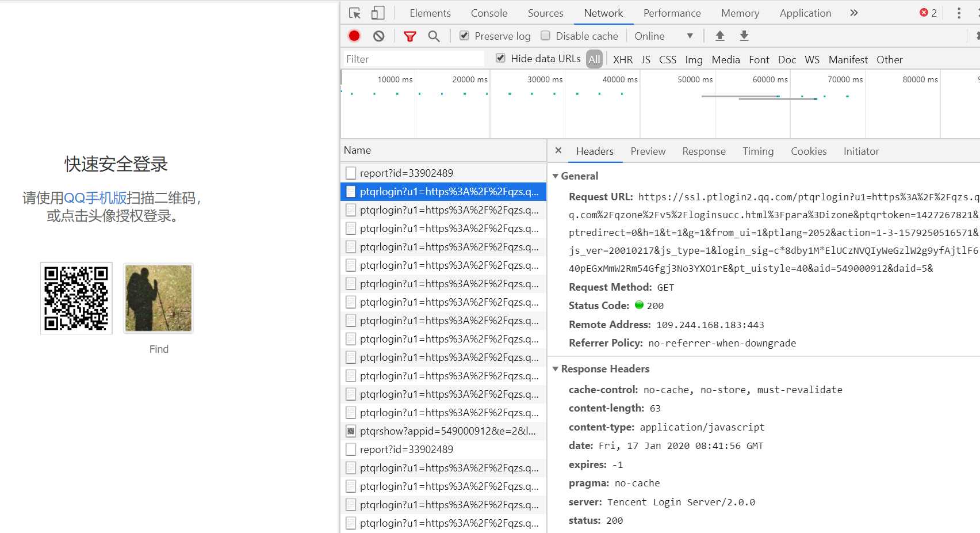This screenshot has height=533, width=980.
Task: Toggle device toolbar icon
Action: 378,13
